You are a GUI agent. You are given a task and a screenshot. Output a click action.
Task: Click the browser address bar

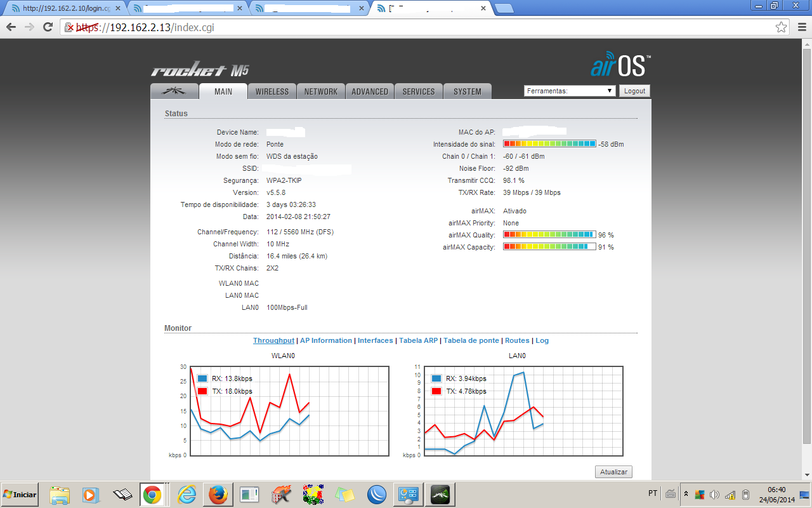[x=425, y=27]
